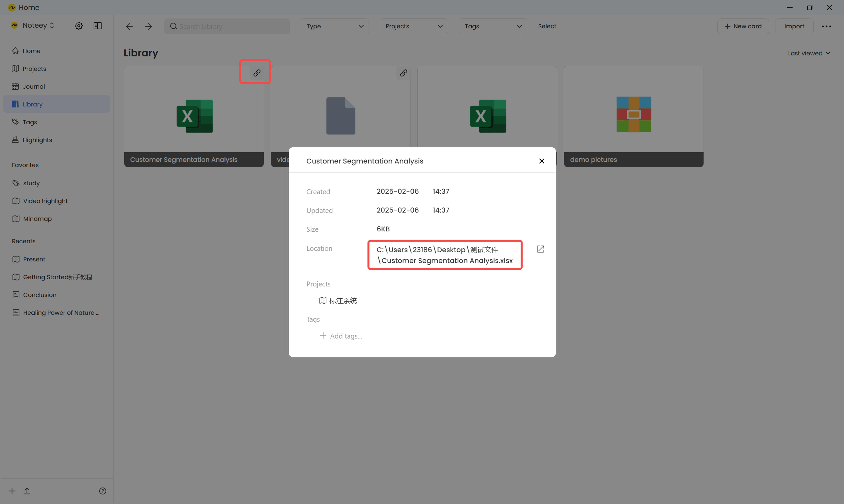Viewport: 844px width, 504px height.
Task: Click the layout toggle icon in sidebar header
Action: coord(98,25)
